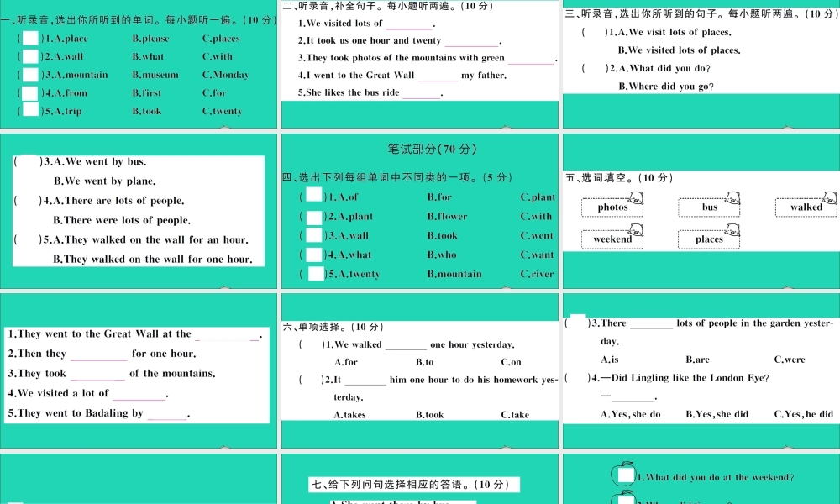840x504 pixels.
Task: Click the blank before 'my father'
Action: [438, 78]
